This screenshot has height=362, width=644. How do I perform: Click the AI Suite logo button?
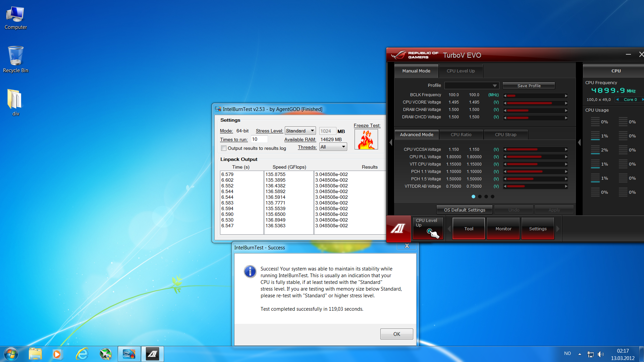pos(398,229)
